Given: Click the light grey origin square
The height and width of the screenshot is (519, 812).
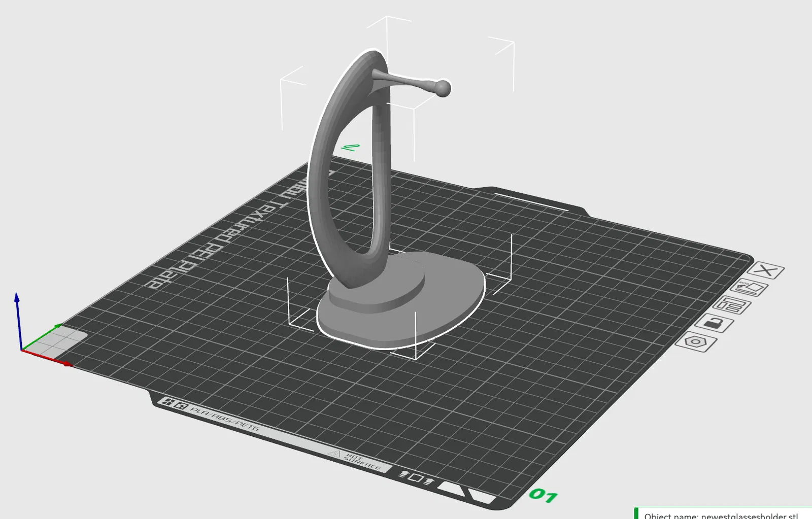Looking at the screenshot, I should point(58,340).
